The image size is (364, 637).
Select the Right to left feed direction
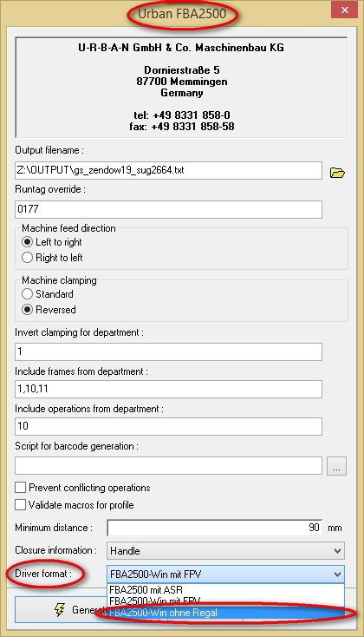52,258
